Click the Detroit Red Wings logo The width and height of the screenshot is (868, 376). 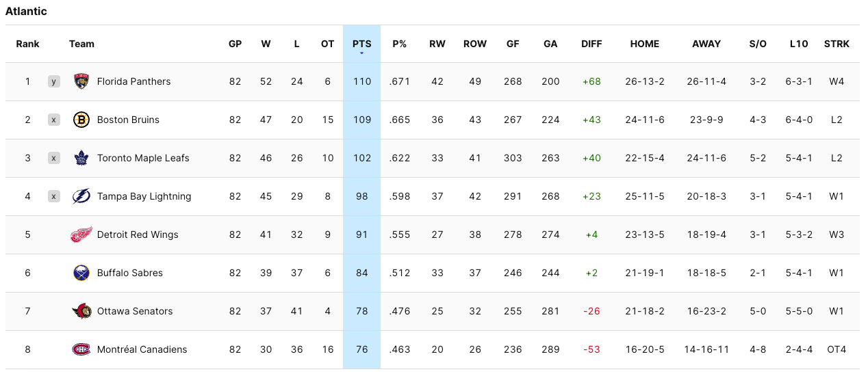coord(81,234)
